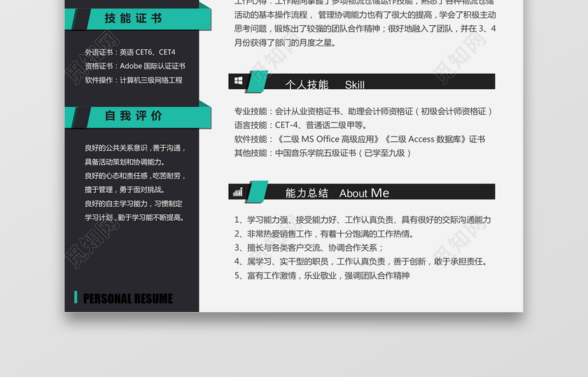Click the line starting 软件技能：《二级 MS Office
588x377 pixels.
tap(360, 139)
